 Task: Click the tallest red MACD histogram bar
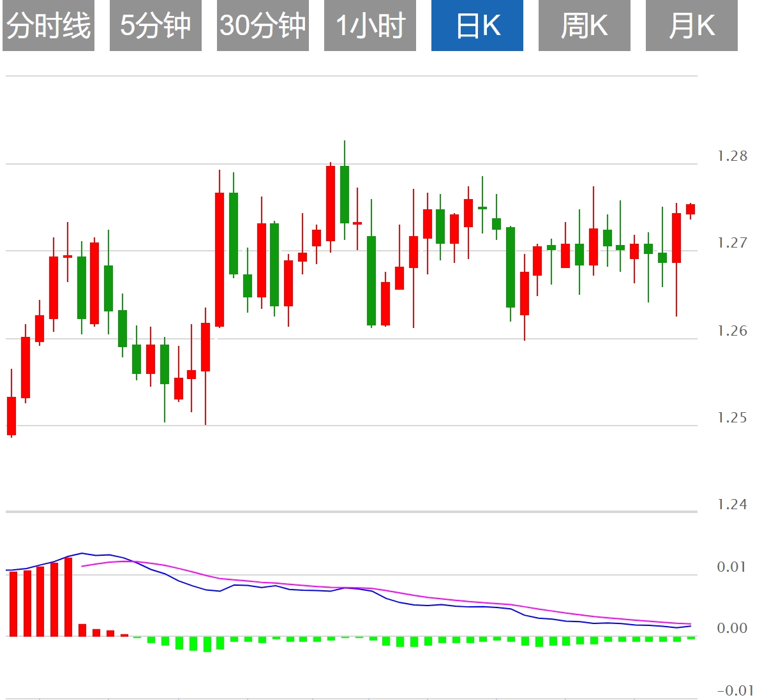pyautogui.click(x=68, y=597)
